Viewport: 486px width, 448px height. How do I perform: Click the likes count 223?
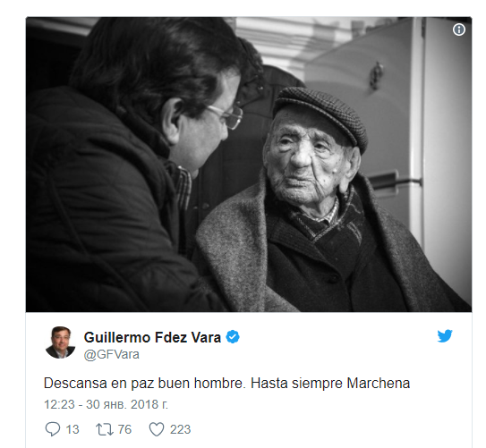point(180,429)
